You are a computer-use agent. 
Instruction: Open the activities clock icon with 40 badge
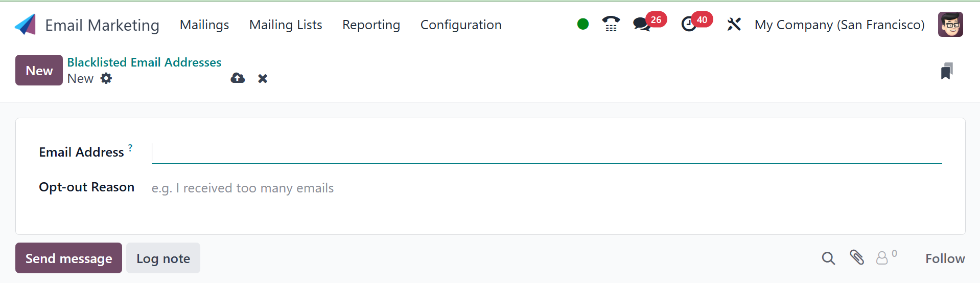(x=689, y=24)
